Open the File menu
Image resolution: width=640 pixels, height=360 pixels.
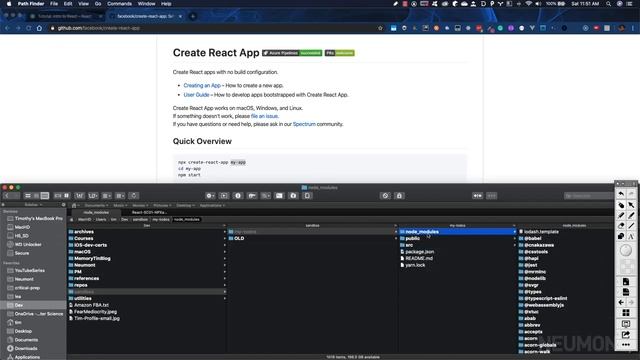(54, 4)
